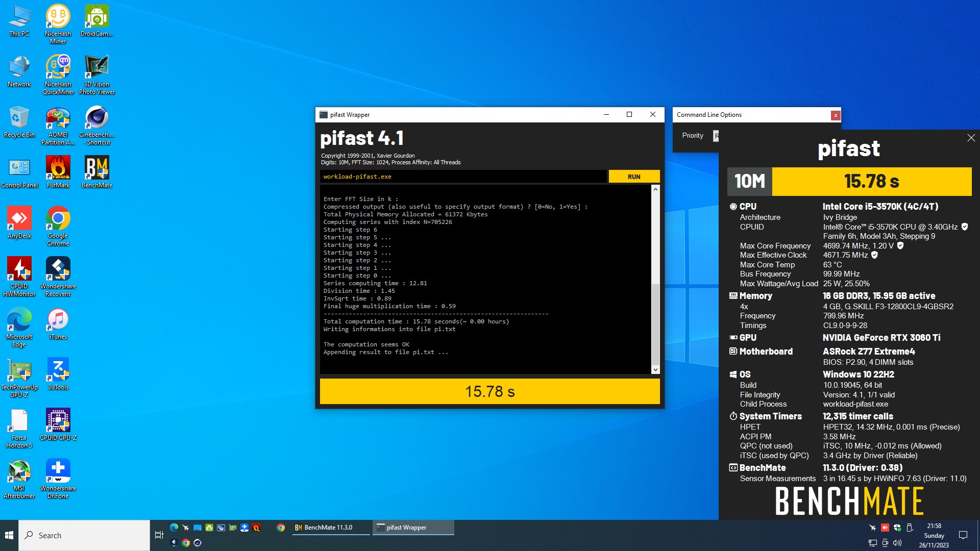Launch Cinebench from taskbar quick launch
Image resolution: width=980 pixels, height=551 pixels.
point(198,543)
